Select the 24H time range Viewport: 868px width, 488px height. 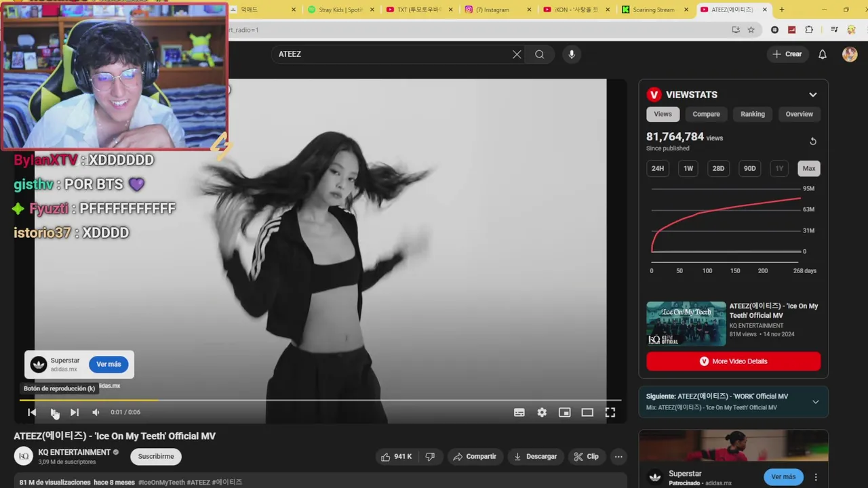(x=658, y=168)
